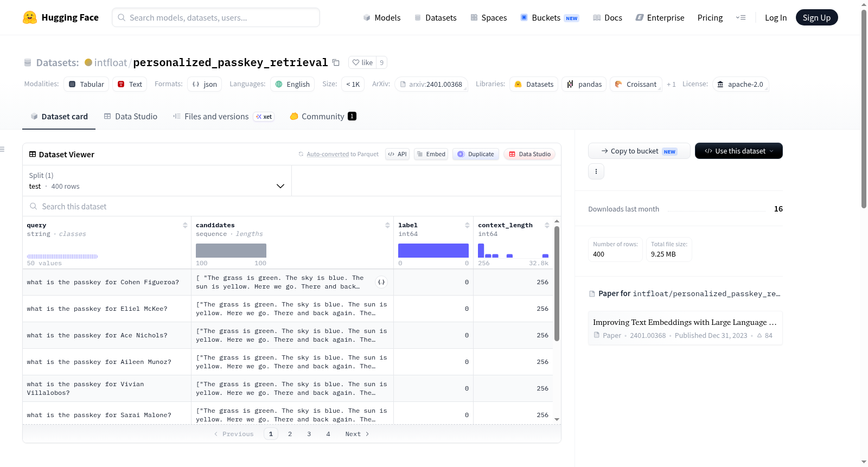Image resolution: width=868 pixels, height=467 pixels.
Task: Go to page 4 of the table
Action: tap(328, 434)
